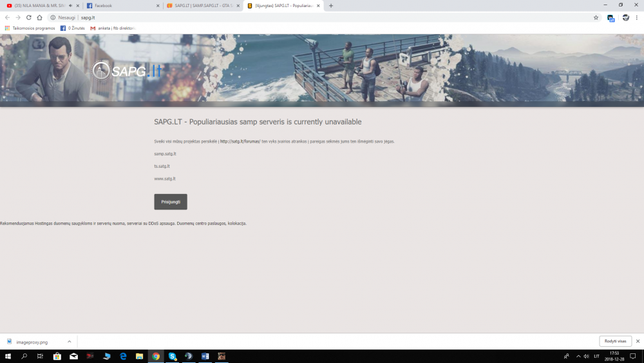Screen dimensions: 644x363
Task: Change the LT keyboard language
Action: (597, 357)
